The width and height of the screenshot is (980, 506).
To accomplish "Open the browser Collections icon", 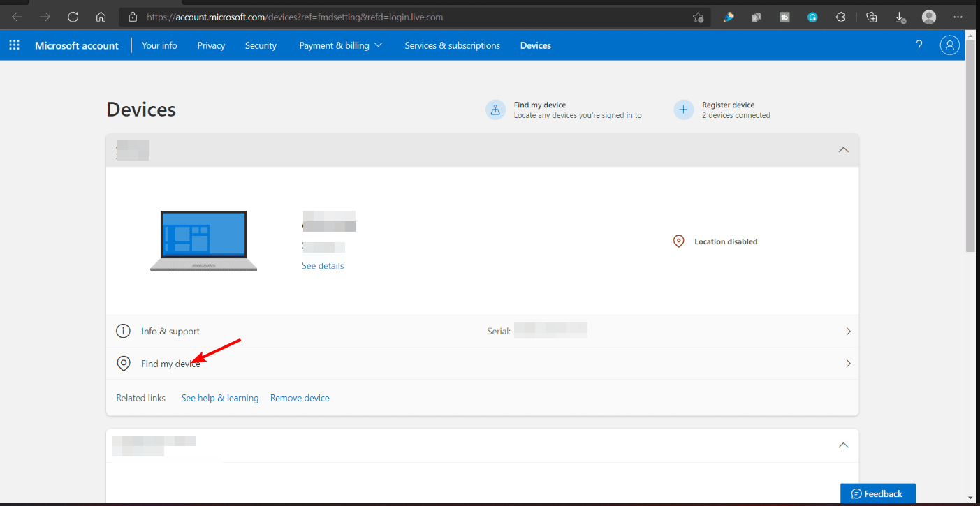I will click(871, 17).
